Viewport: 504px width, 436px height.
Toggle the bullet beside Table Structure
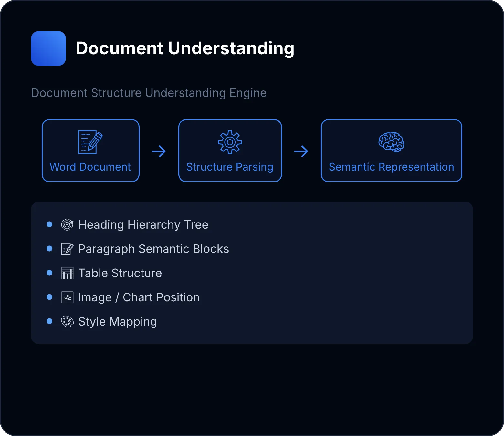pos(49,273)
